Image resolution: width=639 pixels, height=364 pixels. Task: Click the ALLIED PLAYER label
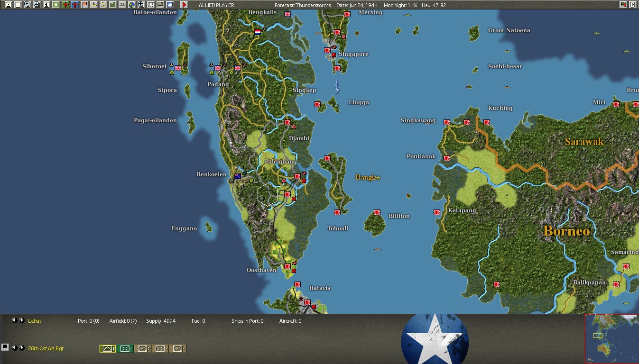[x=216, y=5]
